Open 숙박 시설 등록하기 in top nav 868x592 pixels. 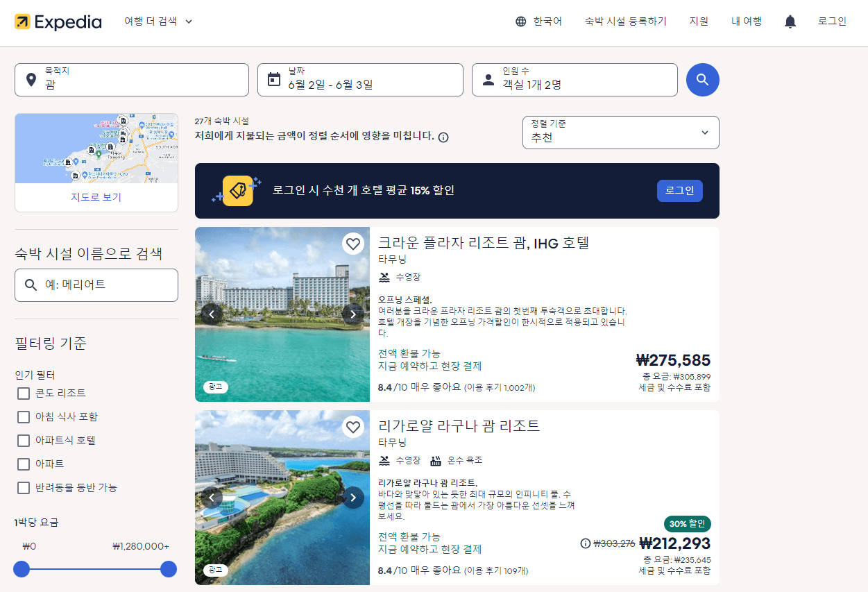626,22
